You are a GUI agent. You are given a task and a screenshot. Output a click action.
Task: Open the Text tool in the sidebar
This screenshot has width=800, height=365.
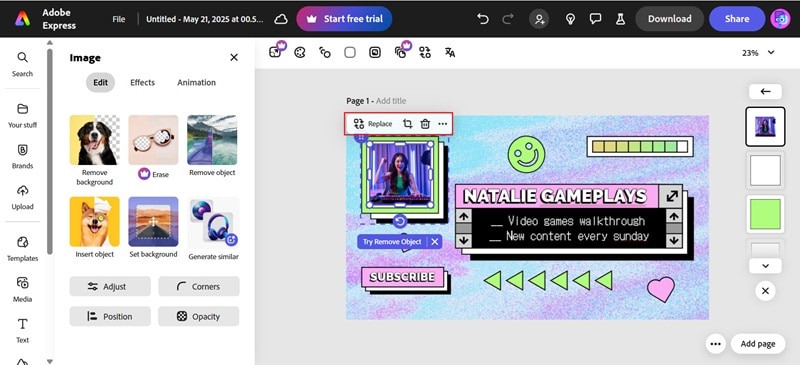22,331
